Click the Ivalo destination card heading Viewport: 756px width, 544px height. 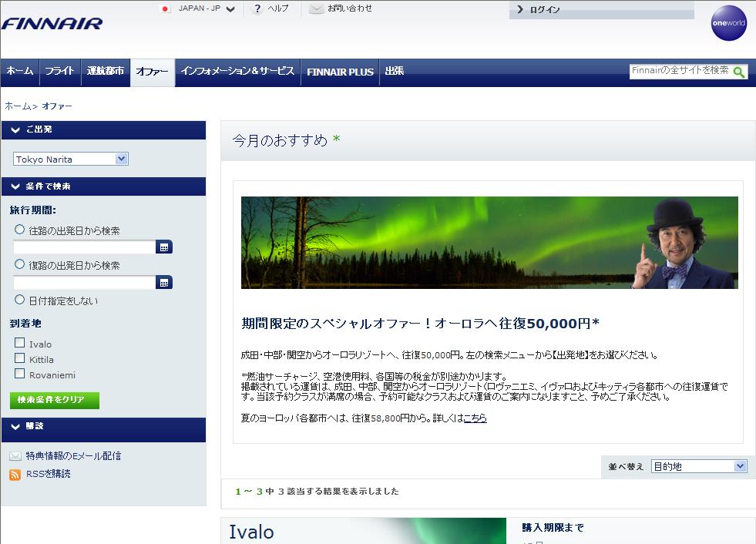coord(251,532)
